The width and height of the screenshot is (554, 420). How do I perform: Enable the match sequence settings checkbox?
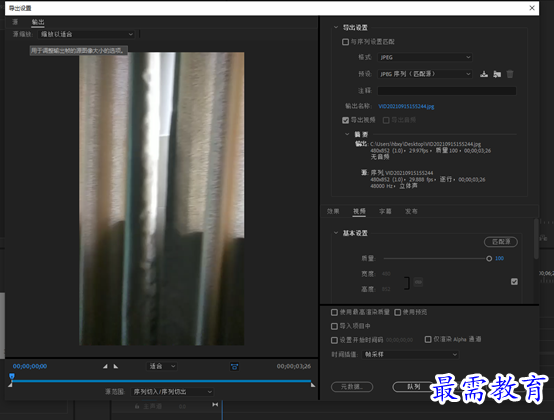[345, 42]
